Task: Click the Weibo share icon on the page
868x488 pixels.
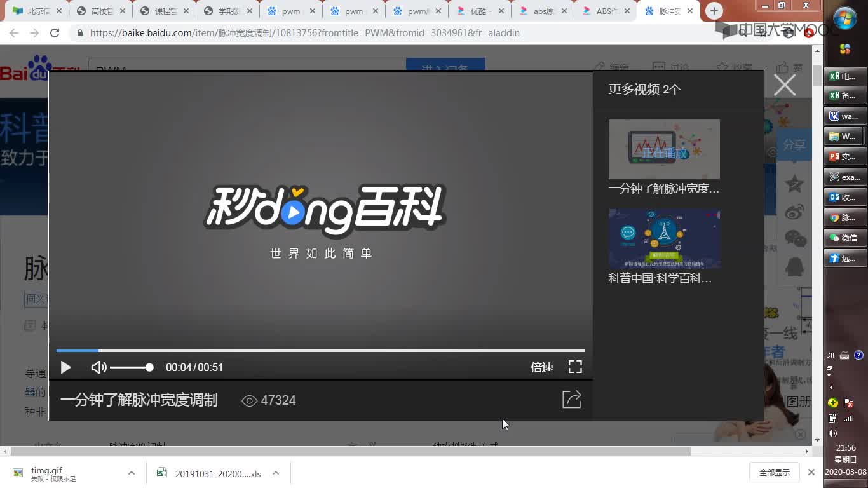Action: click(x=794, y=212)
